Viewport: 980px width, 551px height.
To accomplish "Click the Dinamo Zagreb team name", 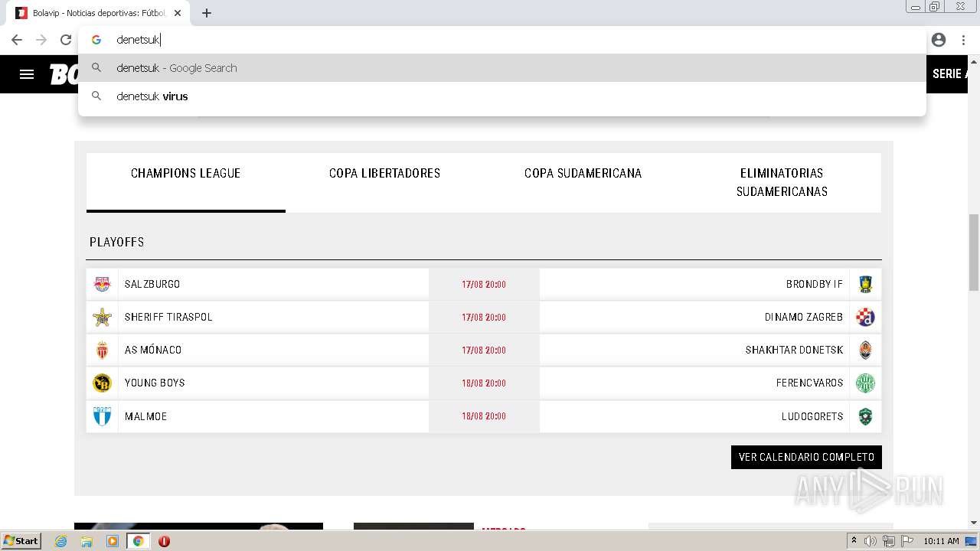I will [804, 317].
